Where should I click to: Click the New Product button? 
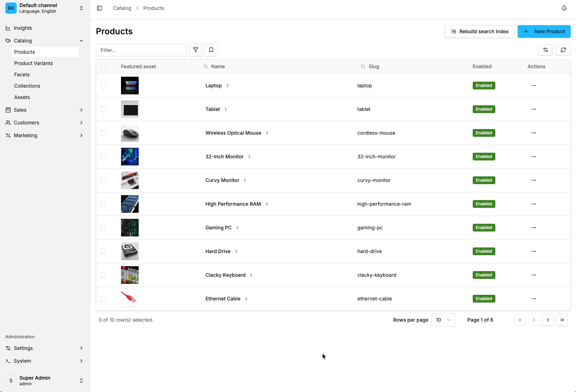tap(544, 31)
